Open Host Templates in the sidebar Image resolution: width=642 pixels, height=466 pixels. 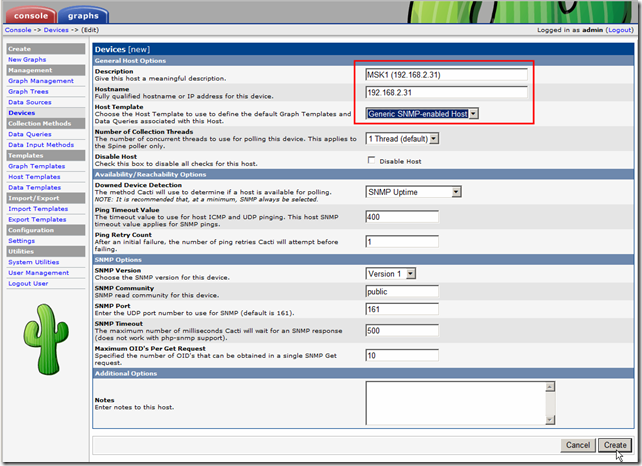34,176
